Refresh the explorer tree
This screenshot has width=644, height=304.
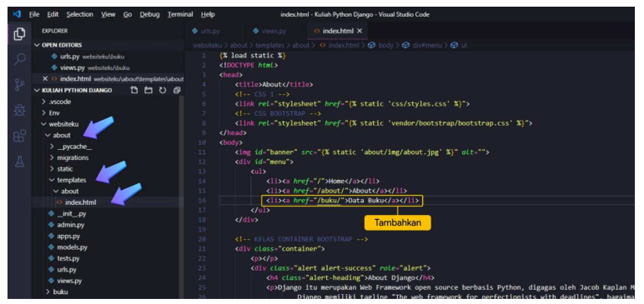(x=163, y=90)
